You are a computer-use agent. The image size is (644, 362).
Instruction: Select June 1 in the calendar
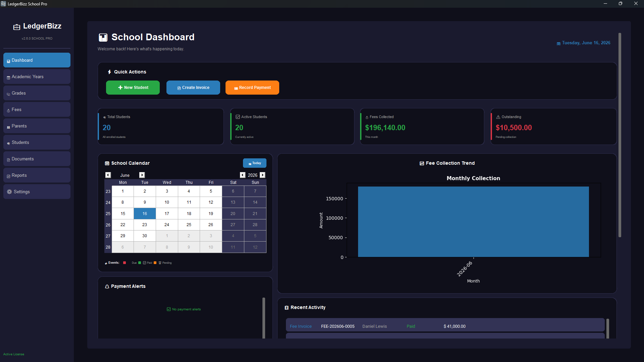(x=123, y=191)
